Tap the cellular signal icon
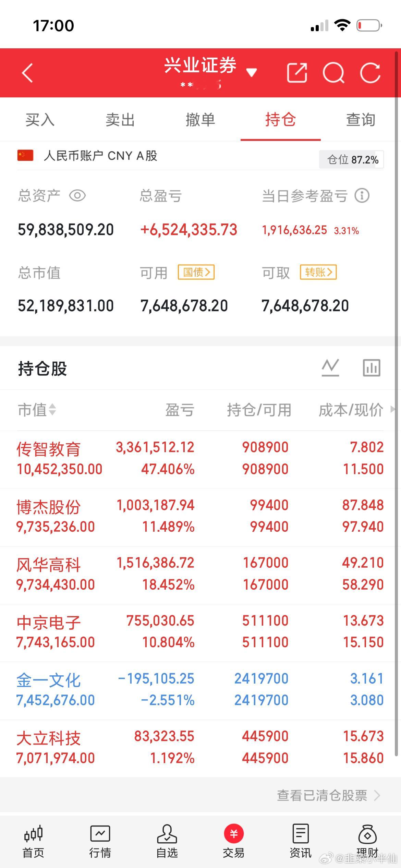 [319, 26]
